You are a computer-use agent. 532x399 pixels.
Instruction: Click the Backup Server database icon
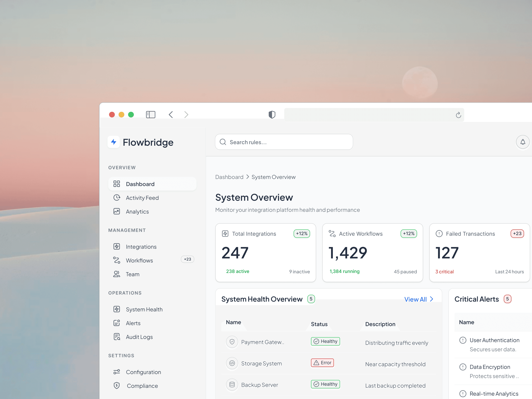pyautogui.click(x=232, y=384)
